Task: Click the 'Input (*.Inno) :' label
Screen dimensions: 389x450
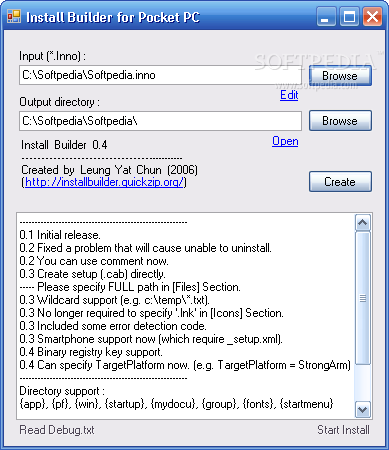Action: pos(52,56)
